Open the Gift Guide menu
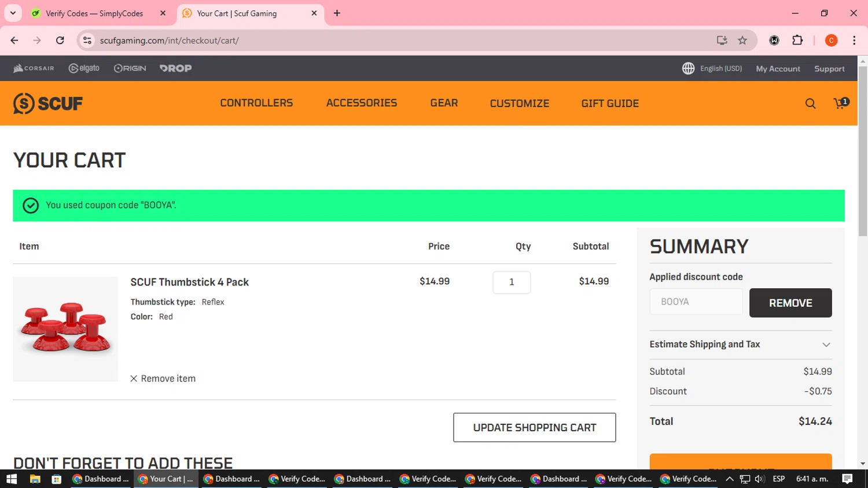 click(x=610, y=104)
